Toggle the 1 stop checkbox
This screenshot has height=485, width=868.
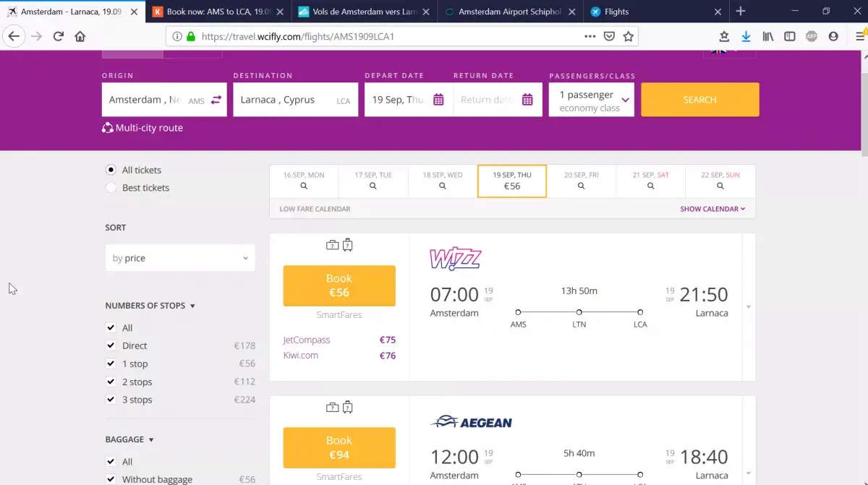[x=111, y=364]
